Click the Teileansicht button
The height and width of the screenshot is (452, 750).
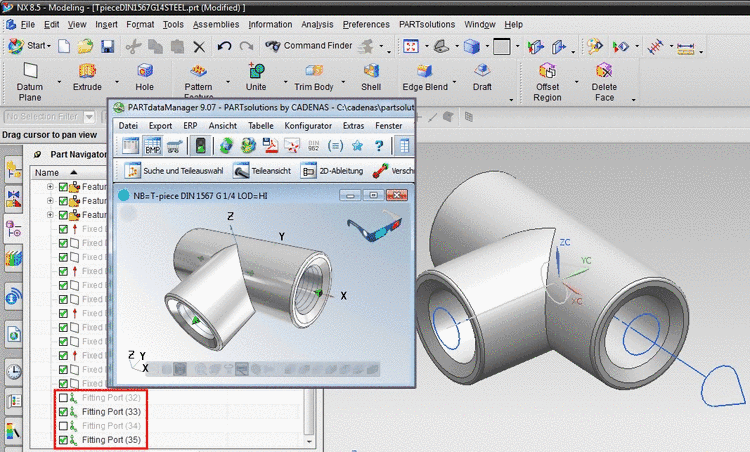pos(262,171)
